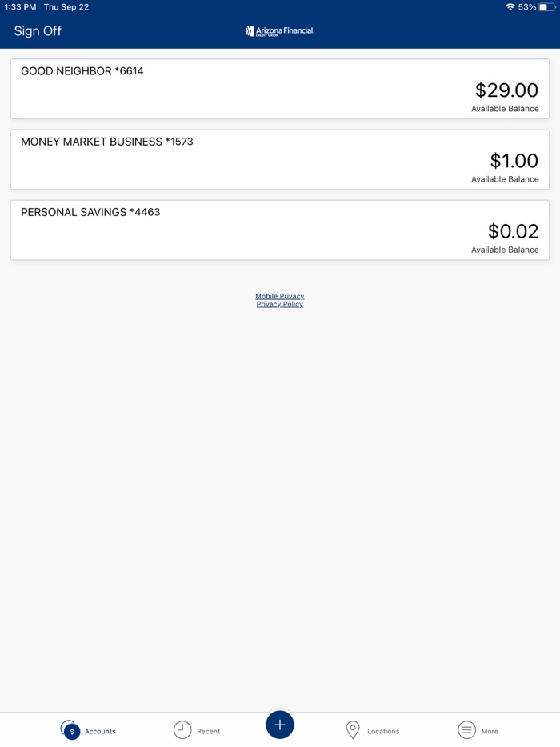The image size is (560, 747).
Task: Open the Mobile Privacy link
Action: (x=279, y=296)
